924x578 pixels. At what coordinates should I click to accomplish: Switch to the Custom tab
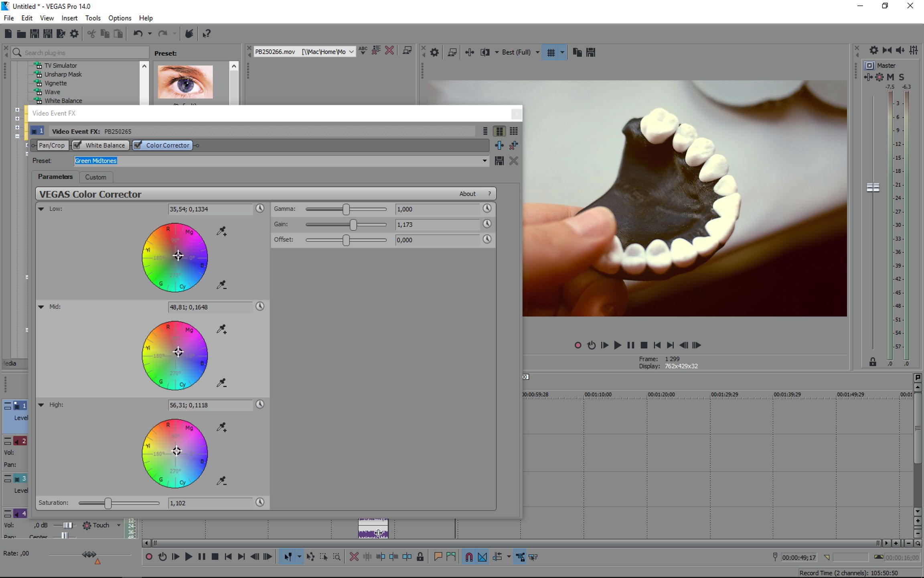pyautogui.click(x=95, y=177)
